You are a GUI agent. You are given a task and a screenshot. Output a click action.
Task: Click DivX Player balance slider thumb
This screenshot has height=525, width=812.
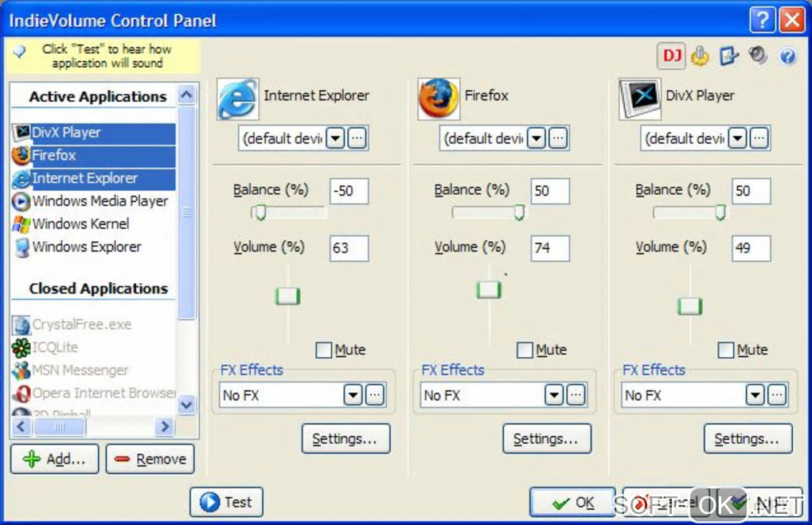click(720, 212)
